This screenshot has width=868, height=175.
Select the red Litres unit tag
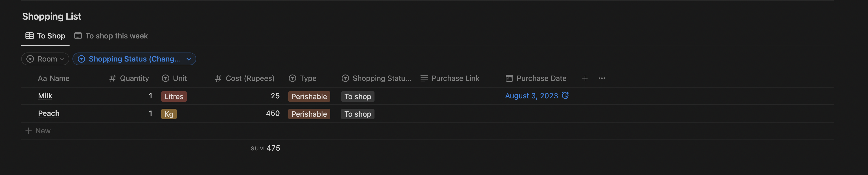click(173, 97)
